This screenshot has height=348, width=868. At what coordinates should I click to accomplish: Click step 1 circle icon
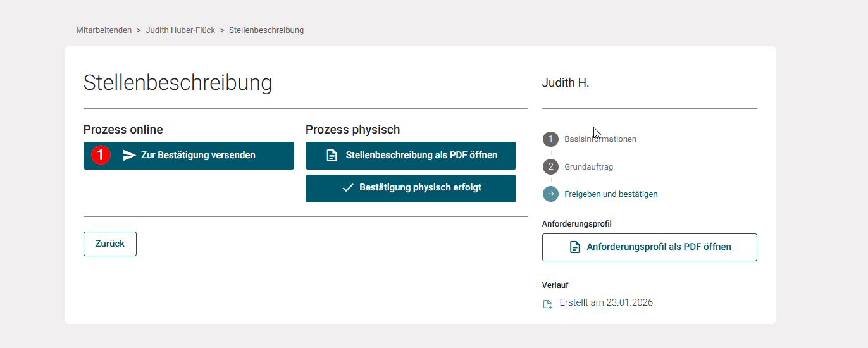coord(550,139)
